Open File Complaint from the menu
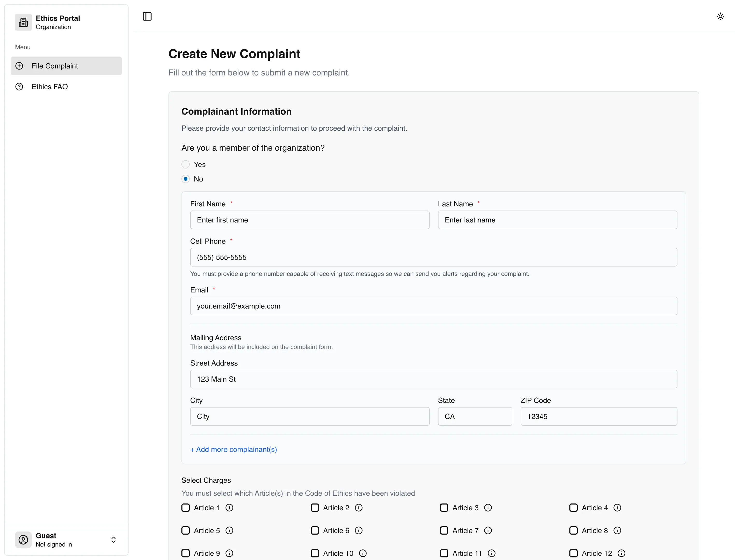Viewport: 735px width, 560px height. click(x=55, y=66)
